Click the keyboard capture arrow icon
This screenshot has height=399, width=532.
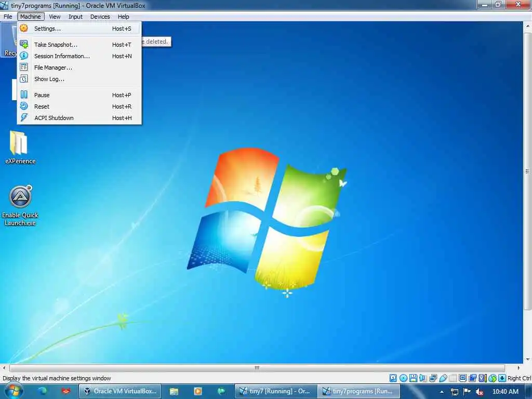[x=502, y=378]
